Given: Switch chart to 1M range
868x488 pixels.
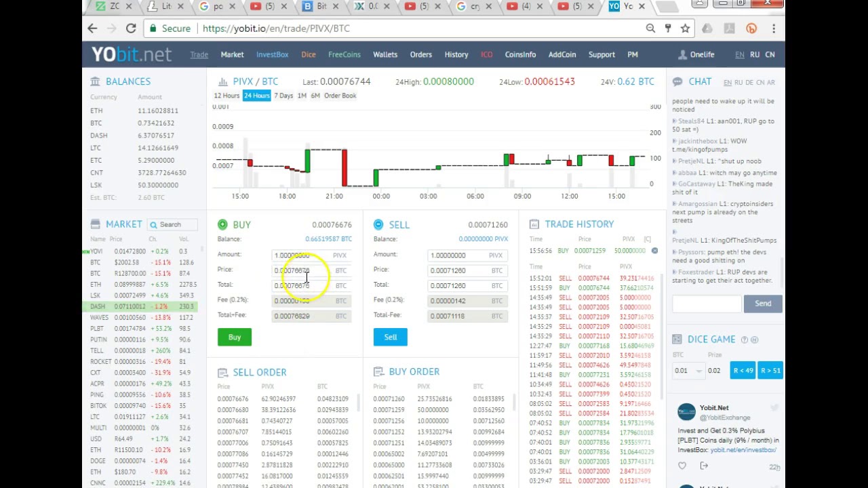Looking at the screenshot, I should [302, 96].
